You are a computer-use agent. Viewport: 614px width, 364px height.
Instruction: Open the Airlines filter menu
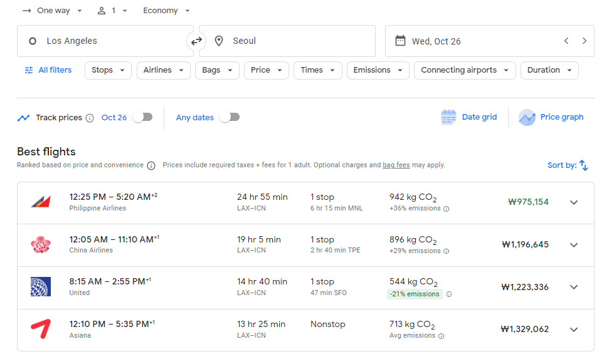pos(163,70)
